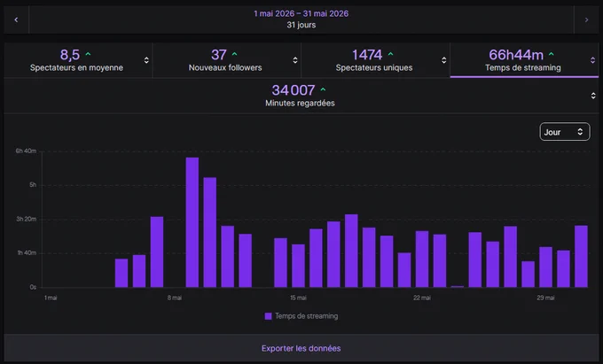This screenshot has height=364, width=603.
Task: Click the 1h 40m axis label
Action: (x=27, y=252)
